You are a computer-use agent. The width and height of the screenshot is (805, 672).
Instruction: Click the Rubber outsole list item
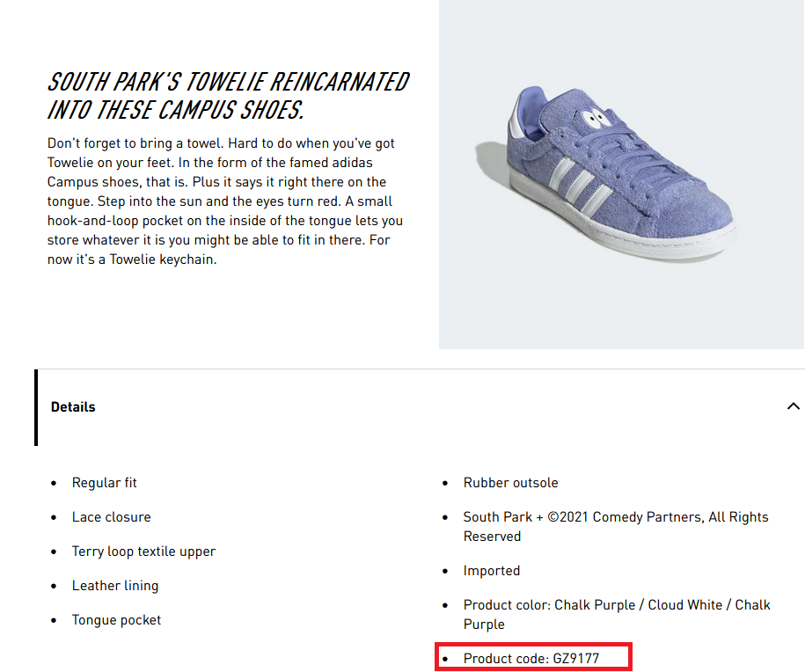click(x=511, y=483)
